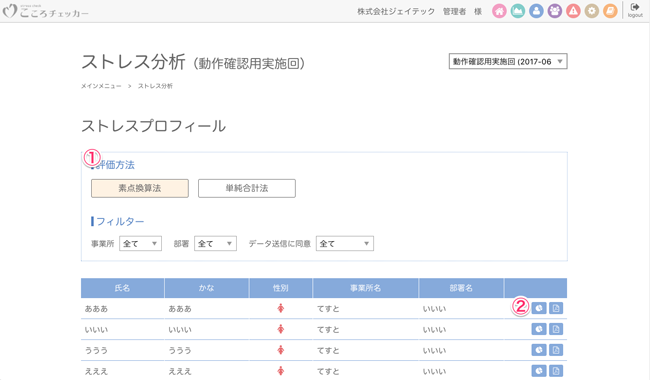The height and width of the screenshot is (380, 650).
Task: Click てすと office cell in あああ row
Action: coord(328,309)
